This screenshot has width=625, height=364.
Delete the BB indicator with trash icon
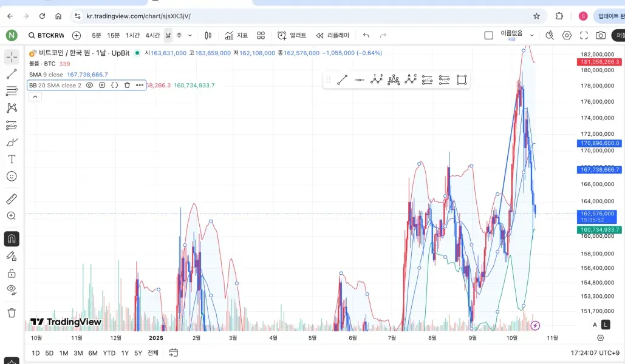(127, 86)
